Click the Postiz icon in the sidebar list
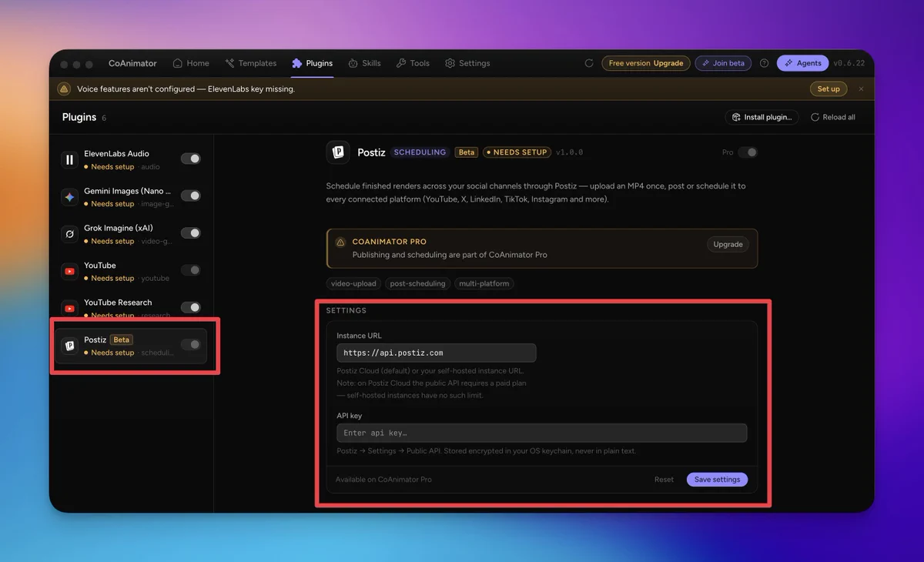Viewport: 924px width, 562px height. click(x=70, y=346)
